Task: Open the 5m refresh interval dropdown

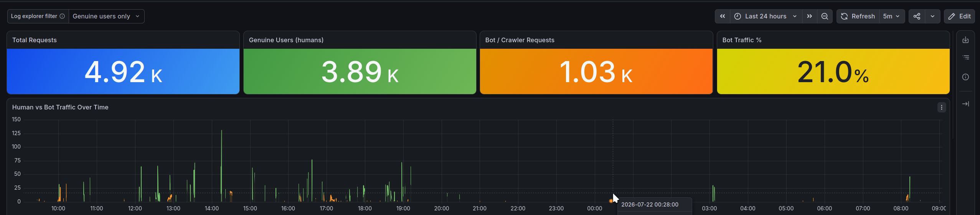Action: 892,16
